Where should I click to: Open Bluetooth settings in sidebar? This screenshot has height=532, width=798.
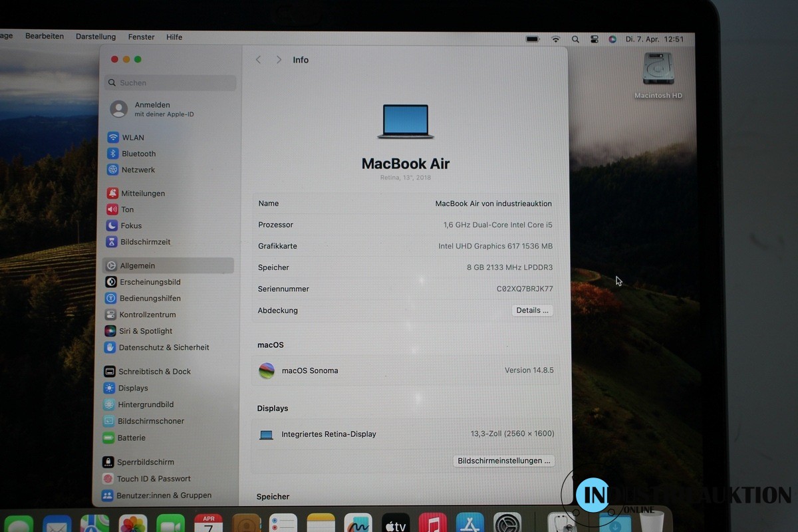click(x=138, y=154)
